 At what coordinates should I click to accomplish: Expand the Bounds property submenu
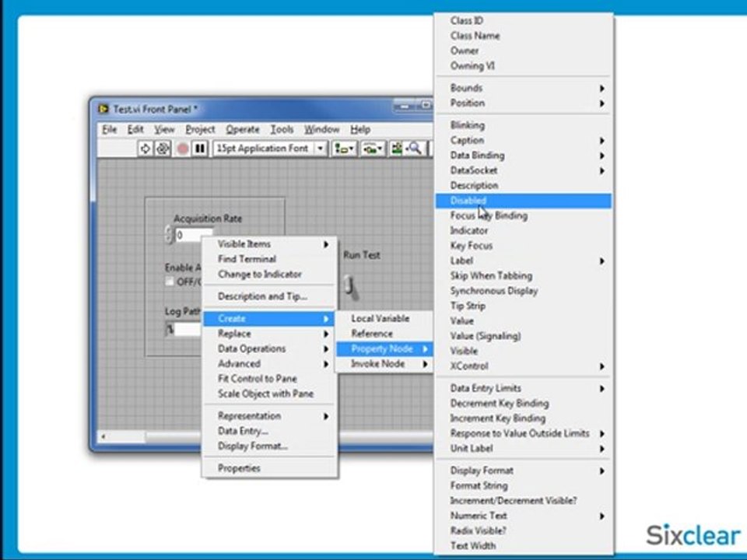(x=524, y=88)
